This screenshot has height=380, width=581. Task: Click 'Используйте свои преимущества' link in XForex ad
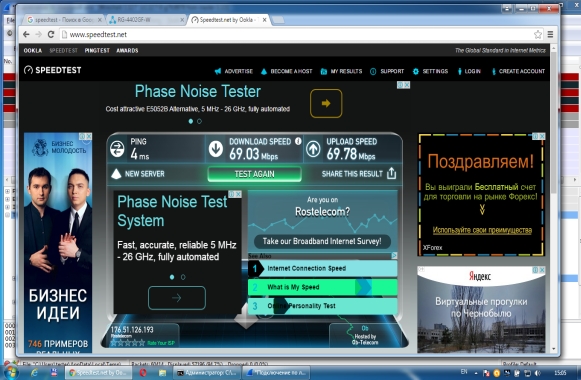(482, 230)
